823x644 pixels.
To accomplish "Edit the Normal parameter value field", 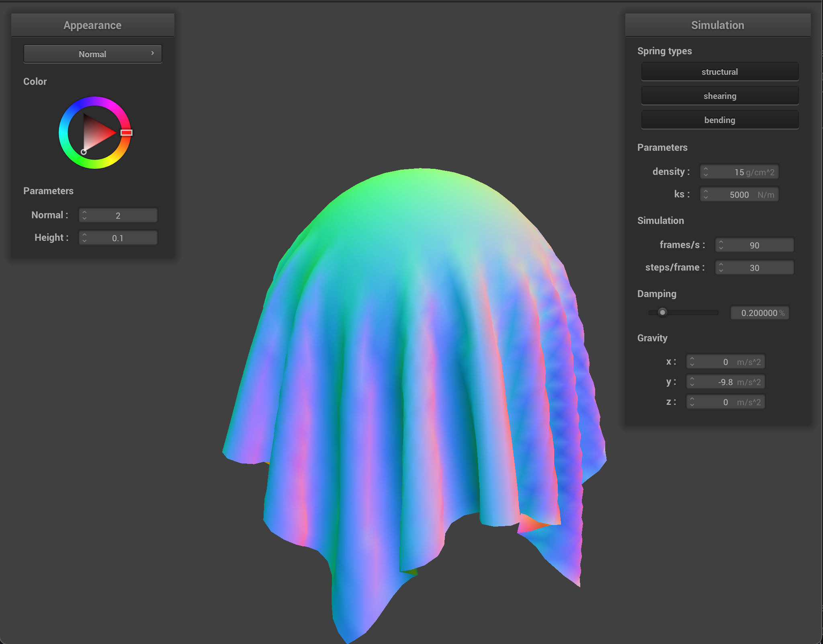I will tap(119, 215).
